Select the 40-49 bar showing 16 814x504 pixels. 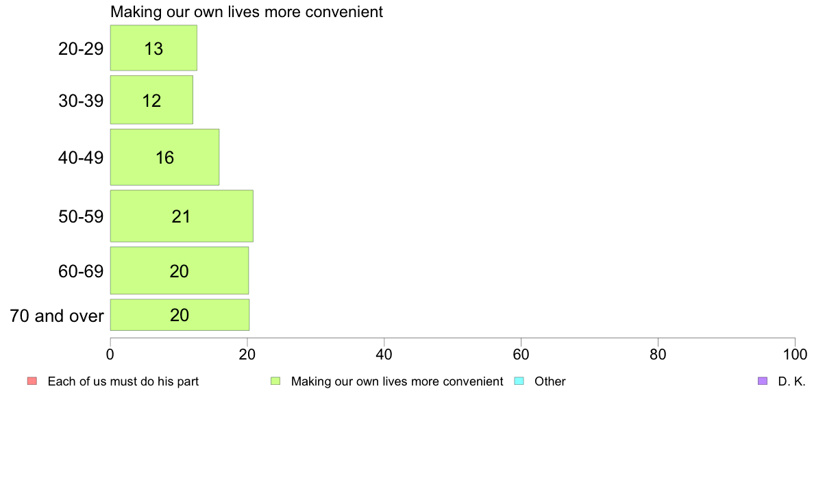coord(164,157)
